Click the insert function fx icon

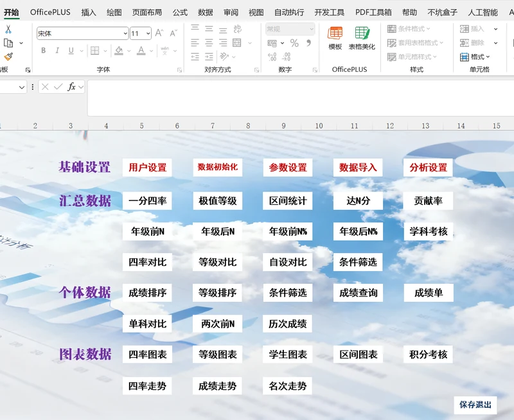click(71, 87)
